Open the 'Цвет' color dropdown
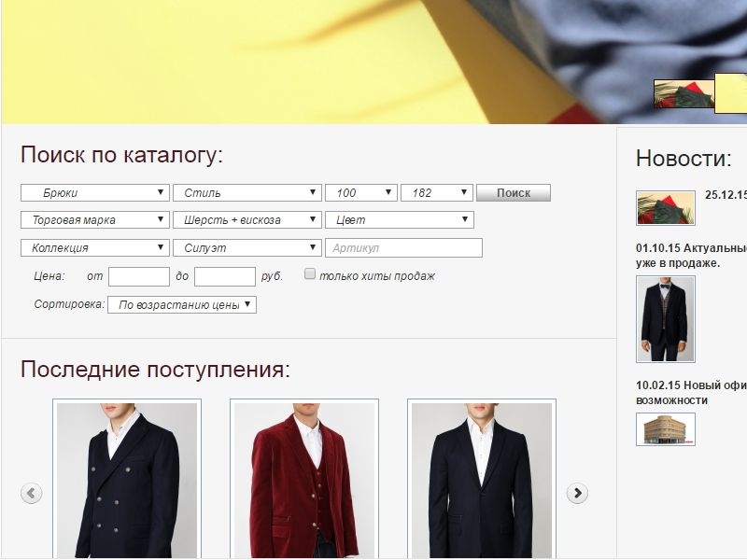 (399, 220)
